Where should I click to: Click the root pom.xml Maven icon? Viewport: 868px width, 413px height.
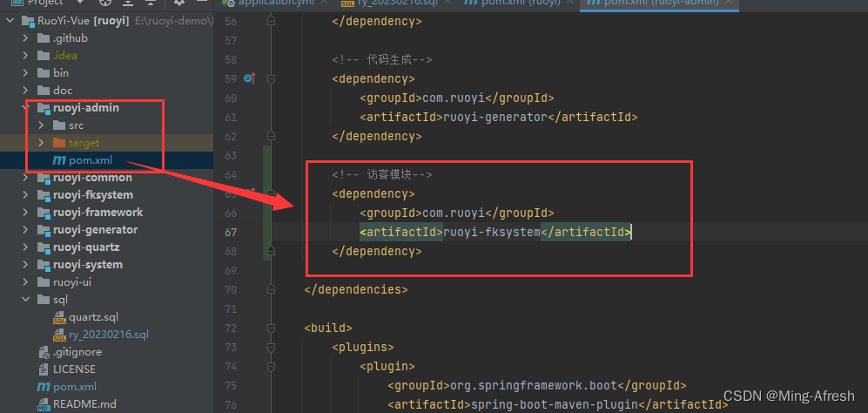pos(44,387)
